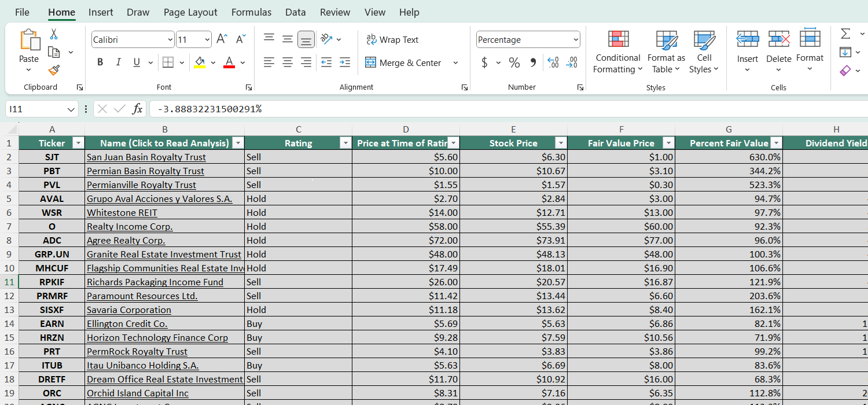Switch to the Formulas tab
The width and height of the screenshot is (868, 405).
[251, 12]
